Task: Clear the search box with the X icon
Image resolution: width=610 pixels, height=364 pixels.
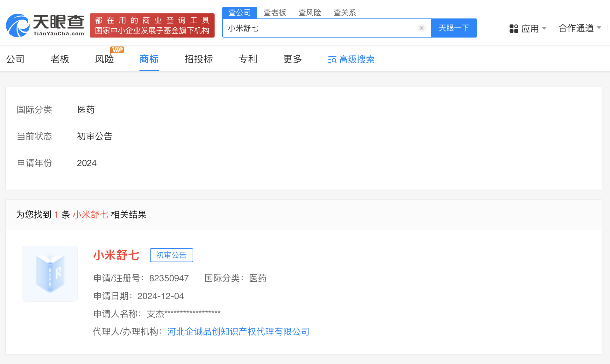Action: coord(421,28)
